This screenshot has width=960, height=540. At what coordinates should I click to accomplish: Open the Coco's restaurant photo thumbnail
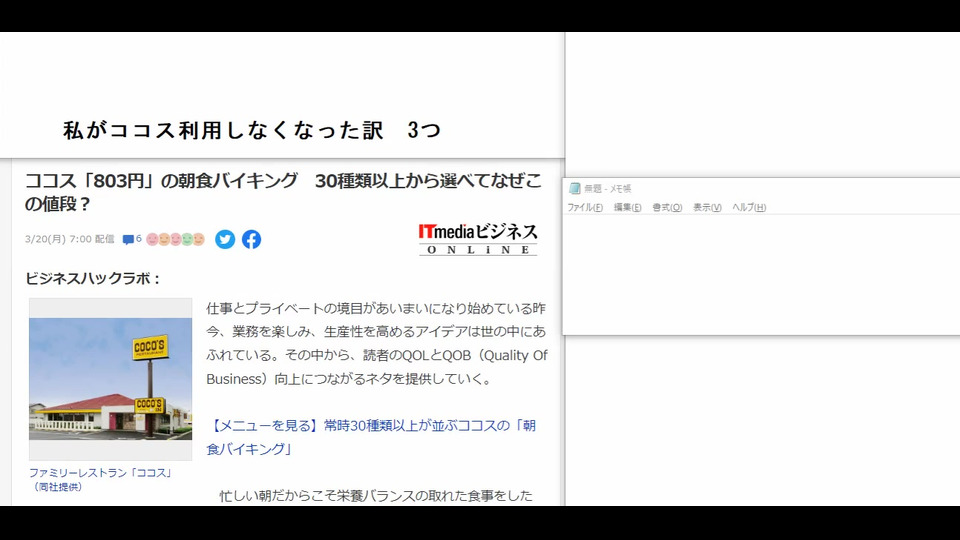pyautogui.click(x=110, y=379)
